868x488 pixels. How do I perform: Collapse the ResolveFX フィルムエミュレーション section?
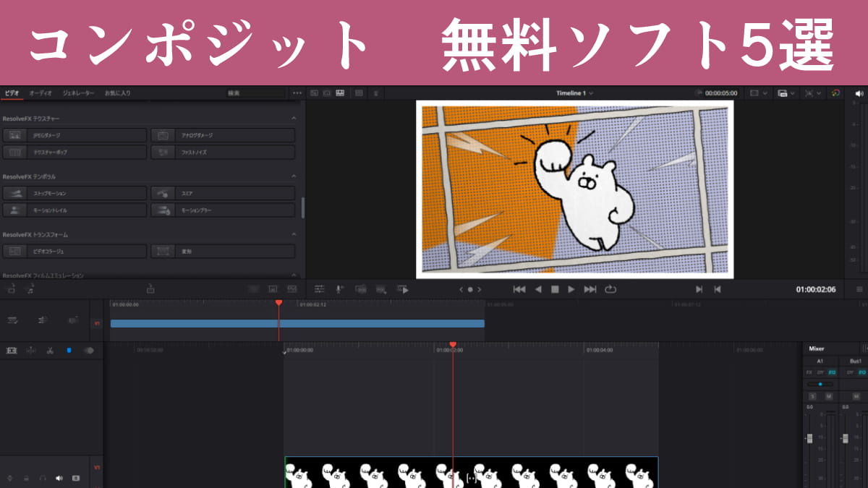294,275
